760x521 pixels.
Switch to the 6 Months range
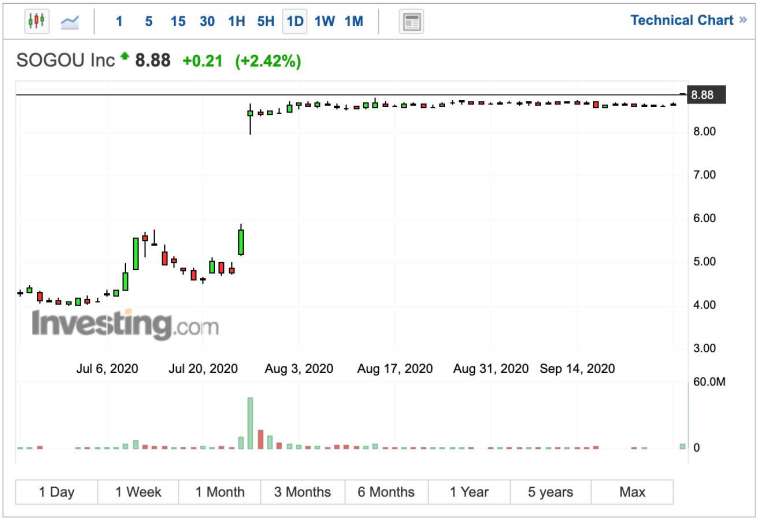tap(386, 492)
